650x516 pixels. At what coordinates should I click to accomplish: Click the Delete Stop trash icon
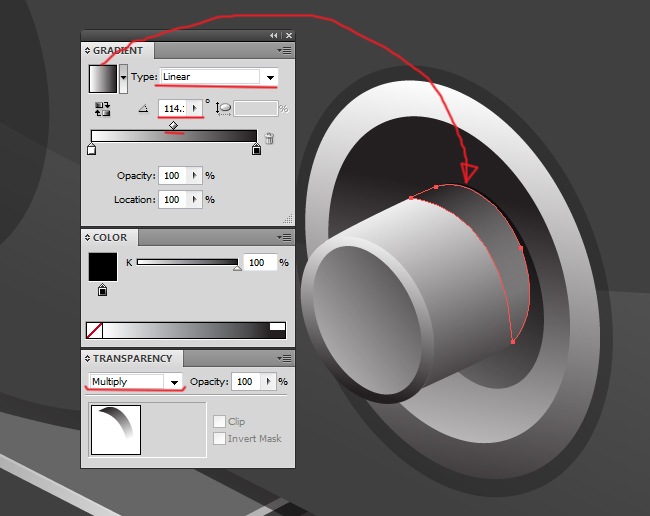tap(269, 138)
